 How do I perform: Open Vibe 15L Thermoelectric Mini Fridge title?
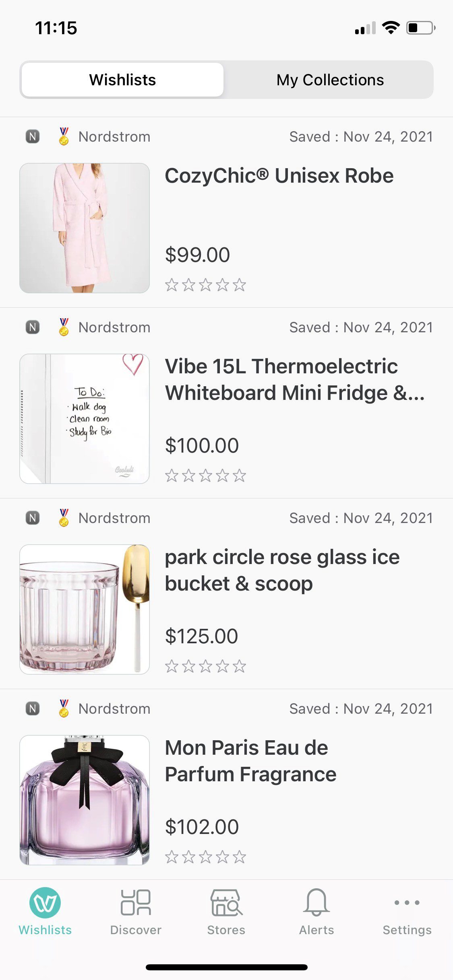point(295,379)
